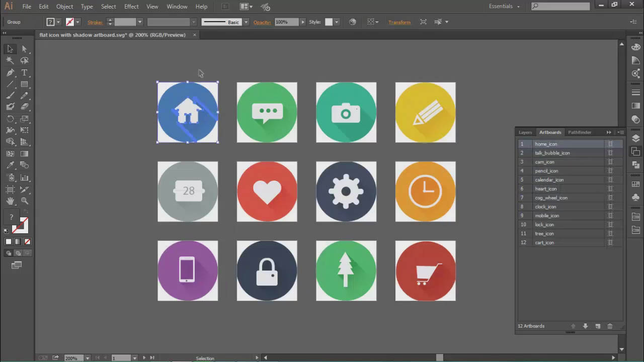The width and height of the screenshot is (644, 362).
Task: Select the Rectangle tool
Action: pyautogui.click(x=24, y=84)
